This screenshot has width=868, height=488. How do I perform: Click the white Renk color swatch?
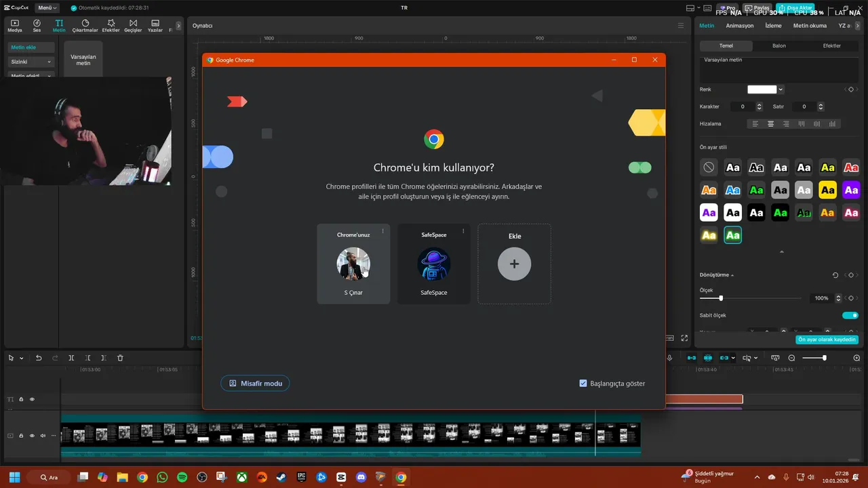pyautogui.click(x=762, y=89)
